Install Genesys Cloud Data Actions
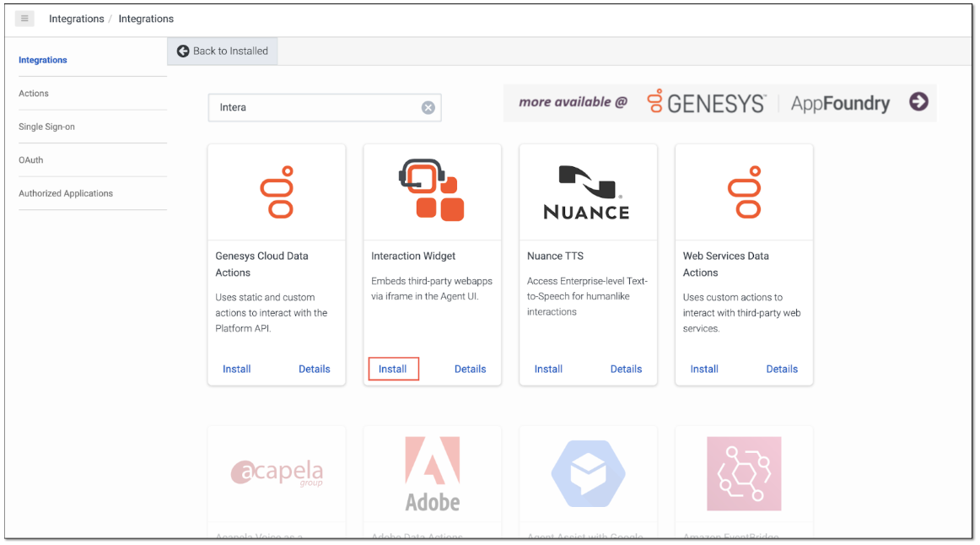980x545 pixels. tap(237, 369)
